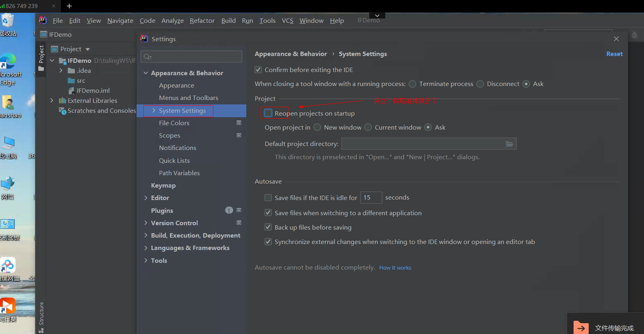Image resolution: width=644 pixels, height=334 pixels.
Task: Expand System Settings sub-tree arrow
Action: click(154, 110)
